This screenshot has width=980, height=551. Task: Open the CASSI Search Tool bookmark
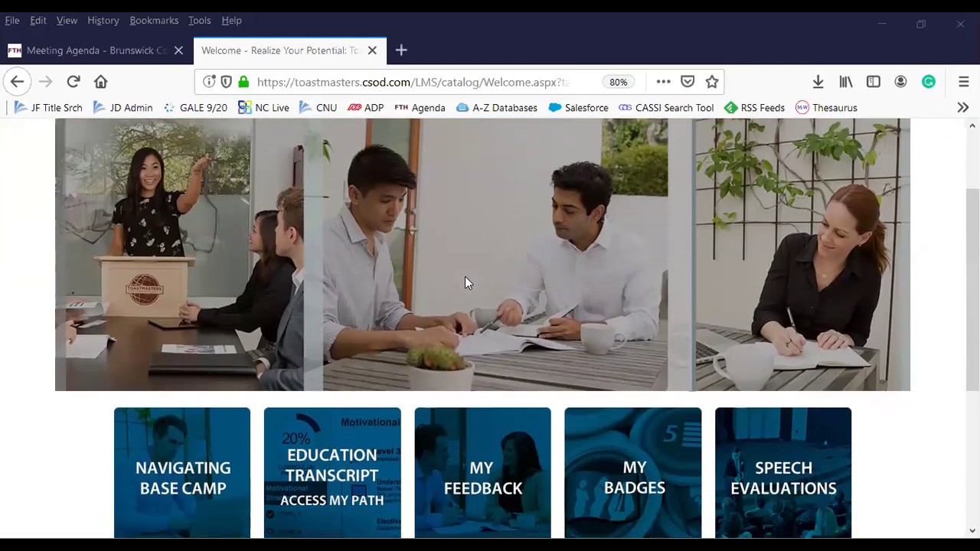coord(666,108)
